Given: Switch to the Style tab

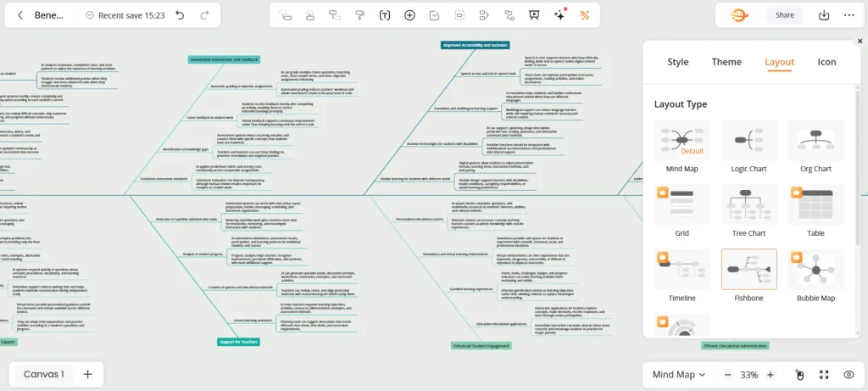Looking at the screenshot, I should click(x=677, y=62).
